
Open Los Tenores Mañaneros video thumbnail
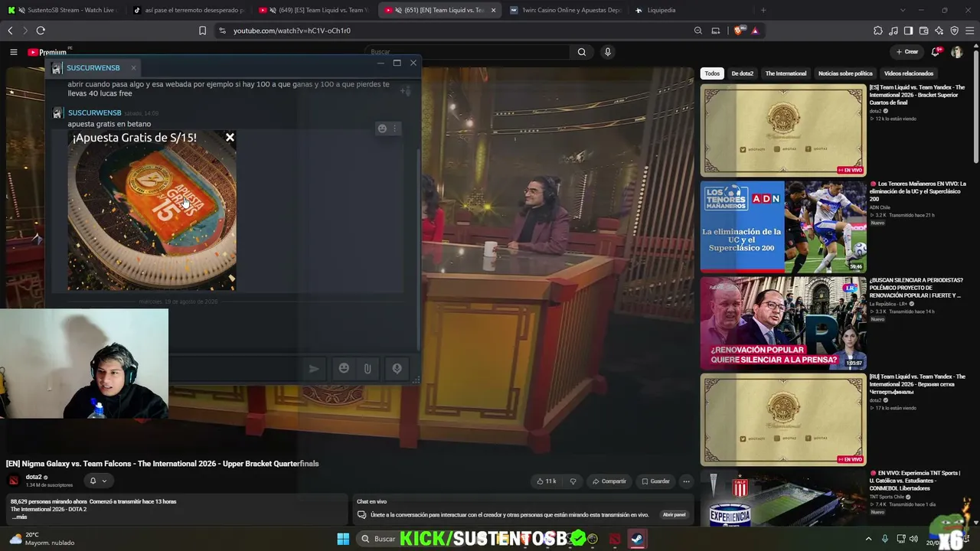click(x=783, y=227)
